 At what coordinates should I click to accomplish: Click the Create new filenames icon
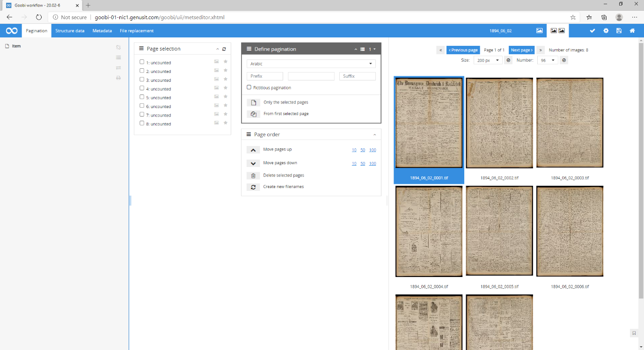coord(253,187)
